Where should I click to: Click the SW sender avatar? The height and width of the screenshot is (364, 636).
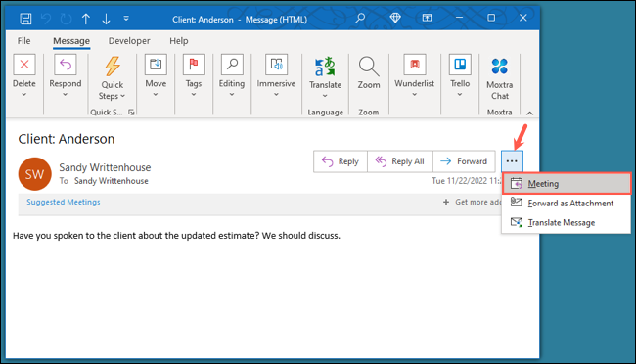(35, 174)
